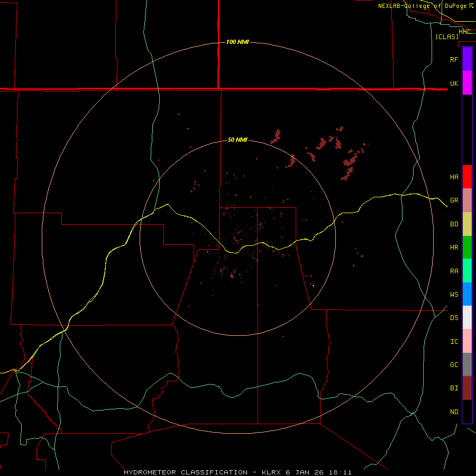
Task: Click the BI legend label
Action: tap(454, 388)
